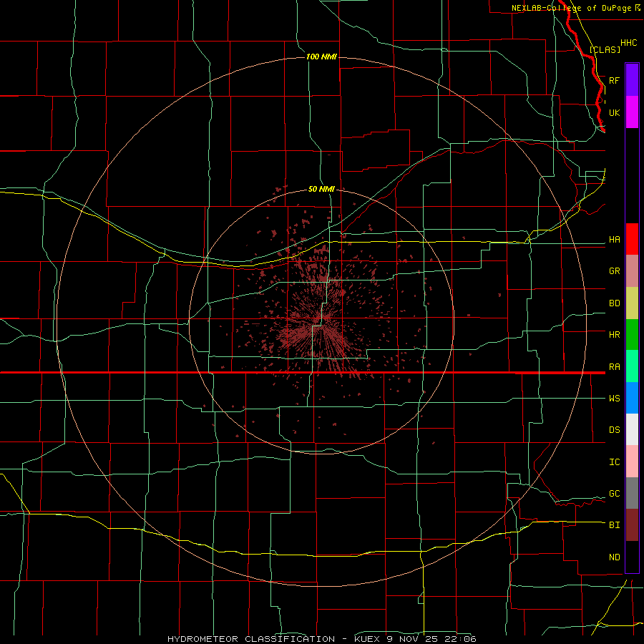Select the IC light pink legend swatch
The width and height of the screenshot is (644, 644).
pyautogui.click(x=632, y=462)
